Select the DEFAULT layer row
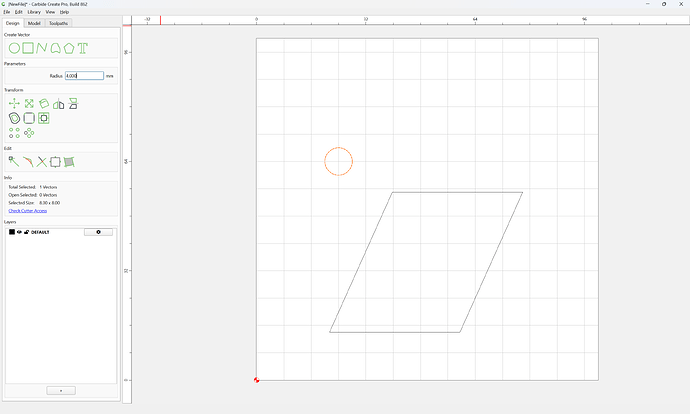 pos(61,232)
